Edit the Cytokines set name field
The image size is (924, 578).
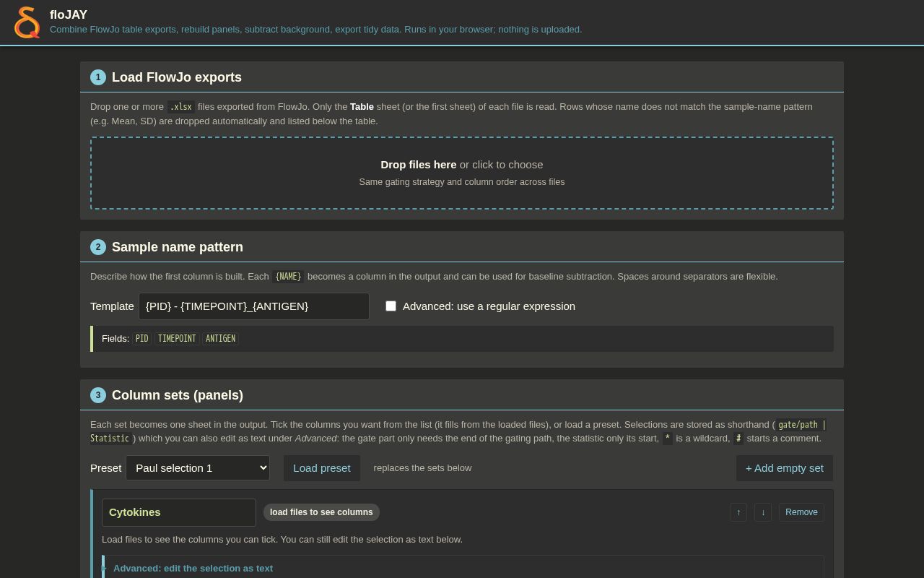pyautogui.click(x=179, y=512)
